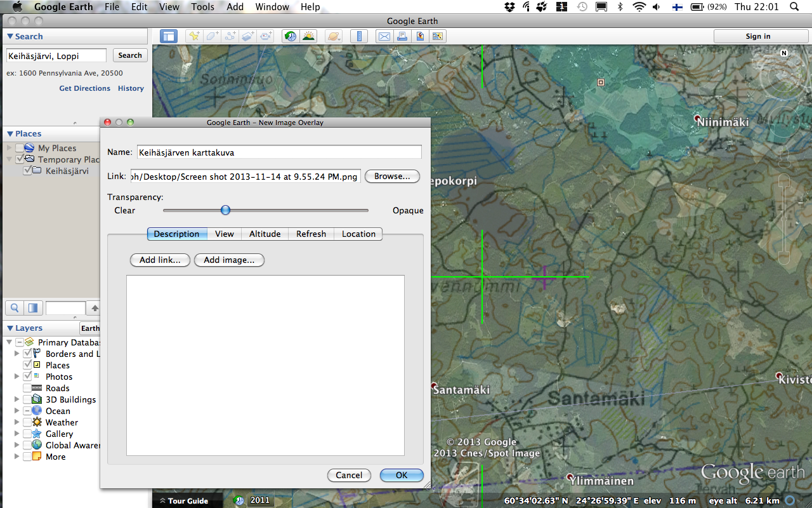Email the view with the envelope icon
Image resolution: width=812 pixels, height=508 pixels.
coord(384,36)
